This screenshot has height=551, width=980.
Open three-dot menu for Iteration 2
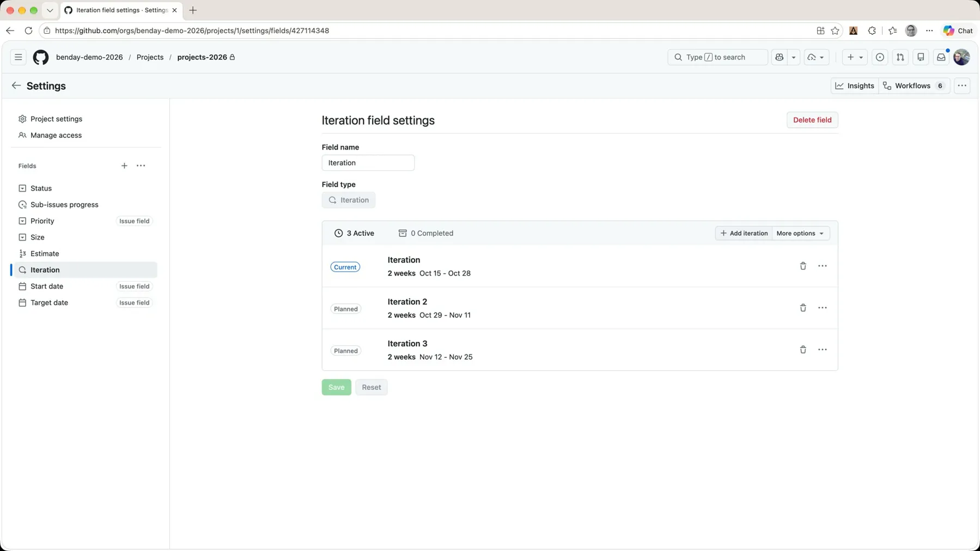pos(823,308)
